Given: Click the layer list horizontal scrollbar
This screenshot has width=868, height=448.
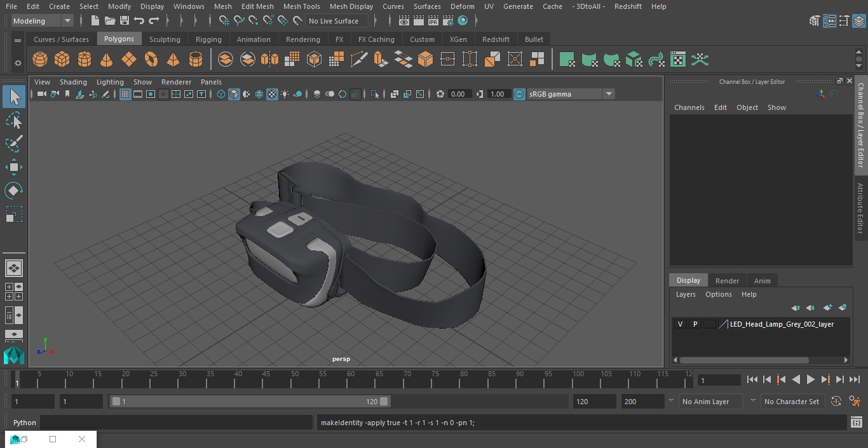Looking at the screenshot, I should click(x=744, y=360).
